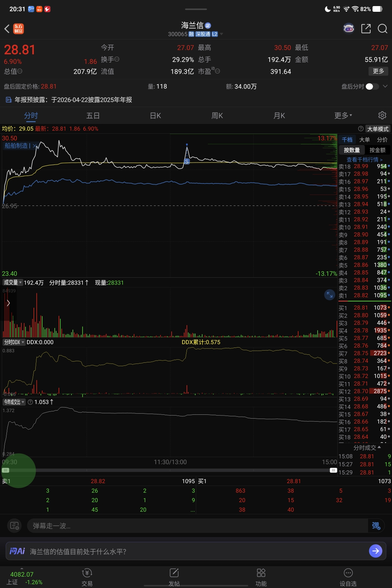Viewport: 392px width, 588px height.
Task: Grab the left timeline range handle
Action: coord(5,470)
